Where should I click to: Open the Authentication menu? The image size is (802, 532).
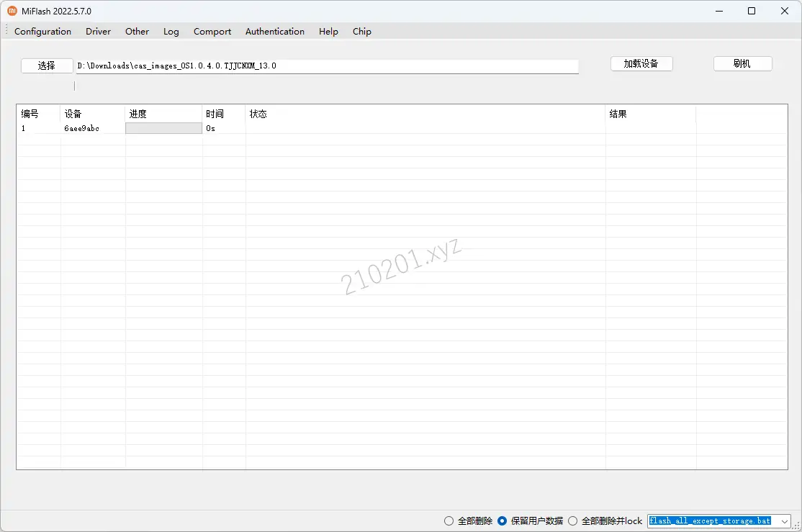(275, 31)
